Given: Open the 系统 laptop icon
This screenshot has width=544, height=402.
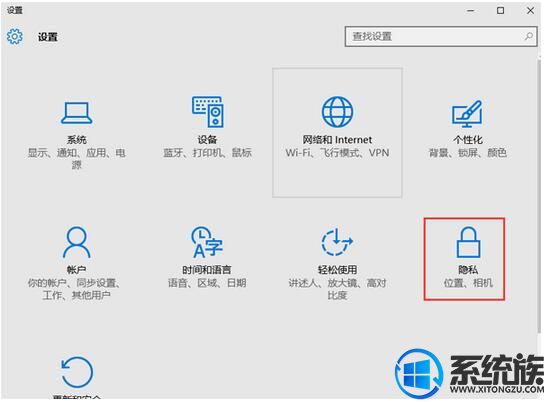Looking at the screenshot, I should pyautogui.click(x=76, y=113).
